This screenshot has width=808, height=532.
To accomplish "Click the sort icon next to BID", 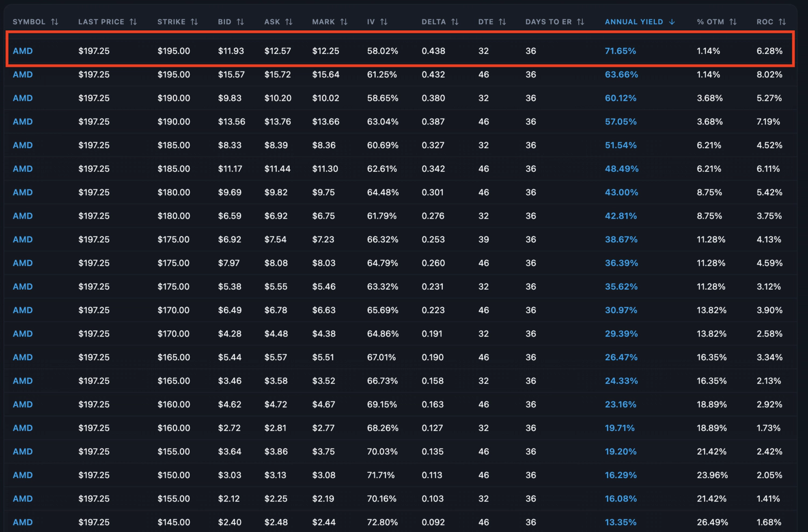I will pos(240,22).
